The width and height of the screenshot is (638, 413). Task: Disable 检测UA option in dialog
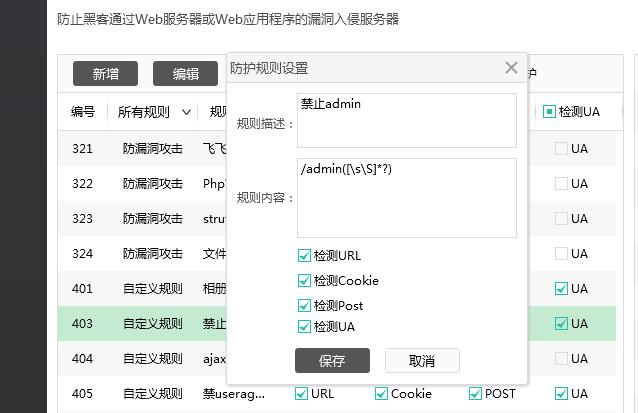(x=305, y=327)
